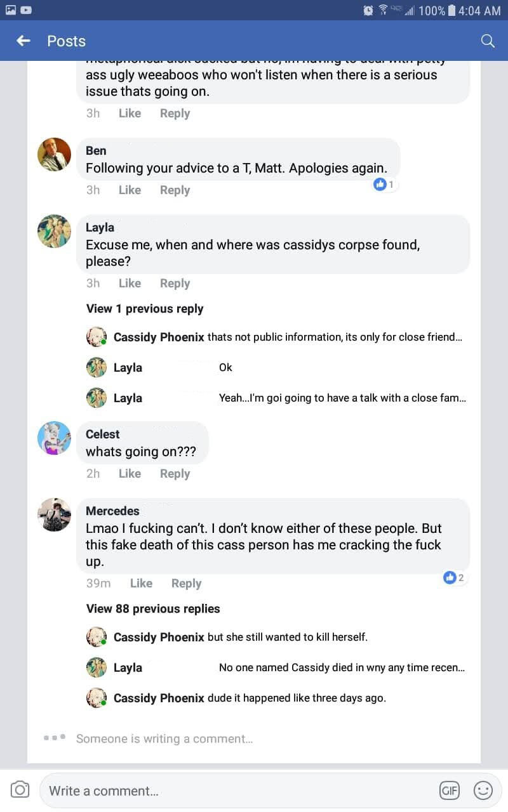Screen dimensions: 508x812
Task: Expand View 88 previous replies
Action: pyautogui.click(x=153, y=608)
